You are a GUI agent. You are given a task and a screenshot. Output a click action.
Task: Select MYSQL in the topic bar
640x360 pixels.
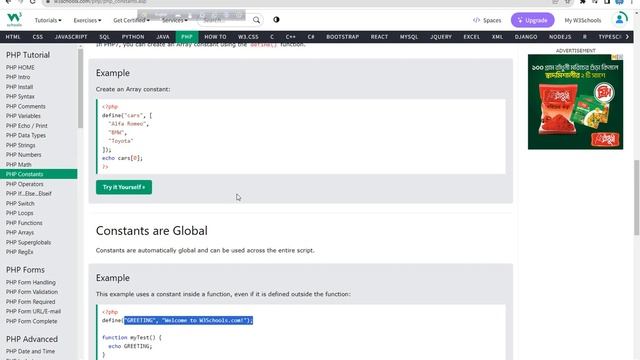click(409, 37)
